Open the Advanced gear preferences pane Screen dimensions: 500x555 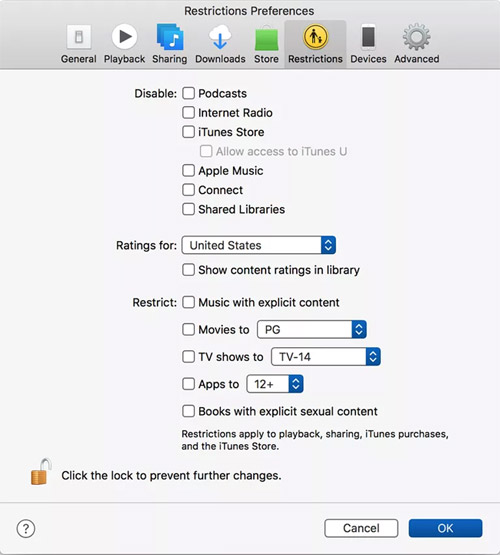[x=416, y=44]
